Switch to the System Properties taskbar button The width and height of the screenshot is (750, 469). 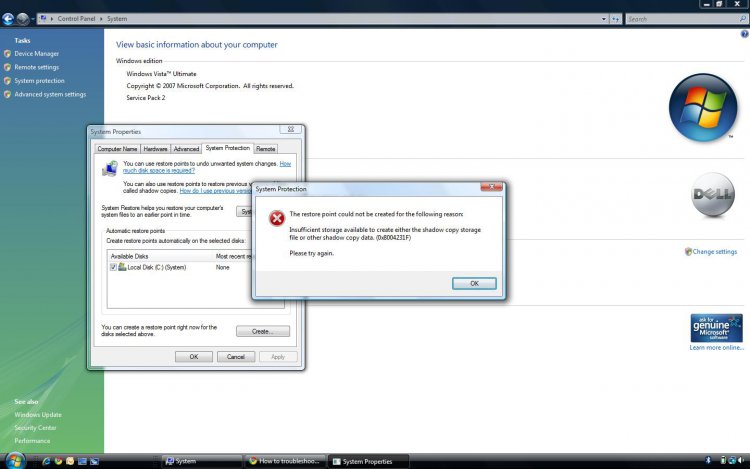pyautogui.click(x=369, y=461)
